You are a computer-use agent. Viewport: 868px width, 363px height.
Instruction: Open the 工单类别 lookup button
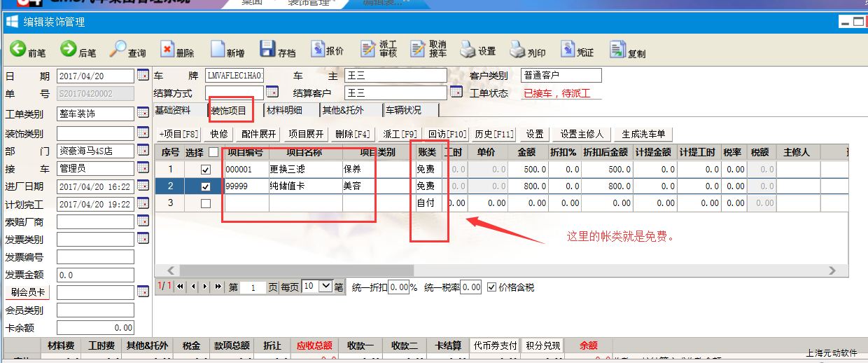click(143, 114)
